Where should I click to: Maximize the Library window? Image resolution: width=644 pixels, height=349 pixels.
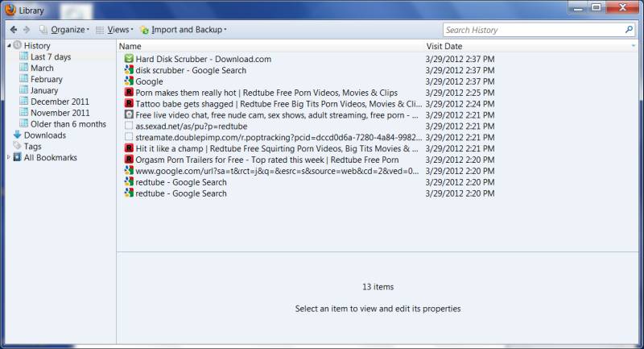pos(597,7)
